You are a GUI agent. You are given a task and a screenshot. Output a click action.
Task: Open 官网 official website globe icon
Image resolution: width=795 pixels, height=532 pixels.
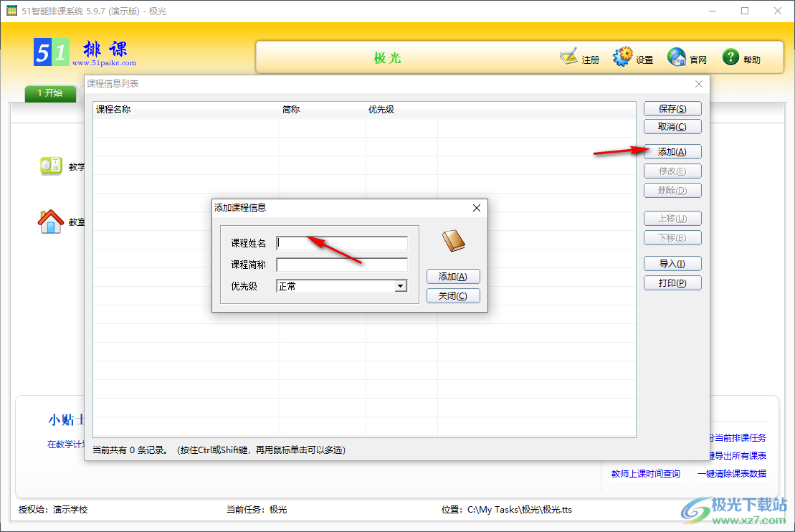(676, 57)
